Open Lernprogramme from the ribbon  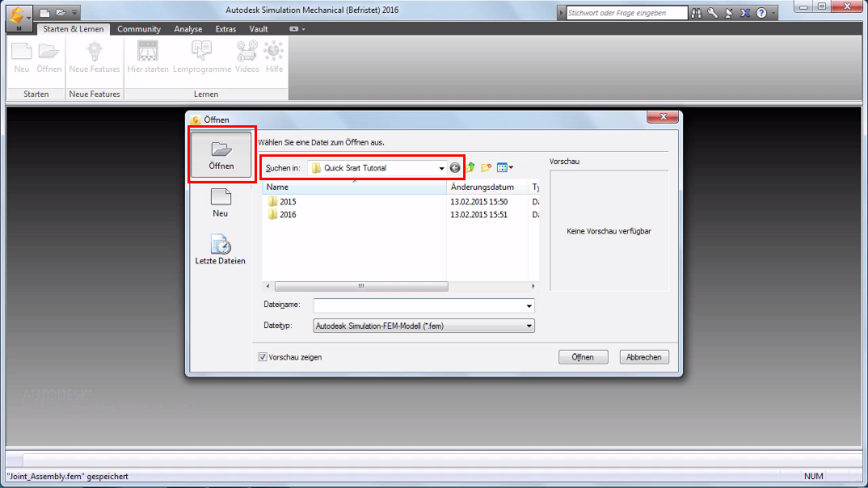coord(202,57)
